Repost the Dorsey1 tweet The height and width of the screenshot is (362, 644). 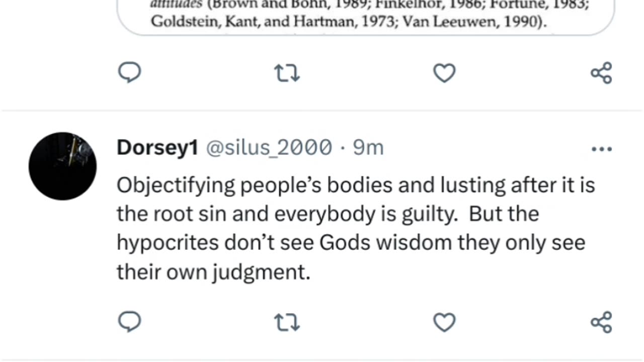click(x=287, y=322)
